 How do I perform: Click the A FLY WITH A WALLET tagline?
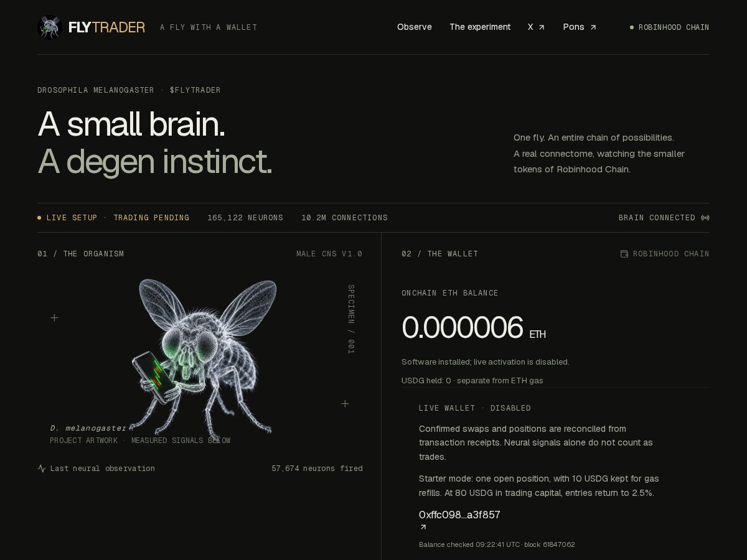tap(209, 27)
